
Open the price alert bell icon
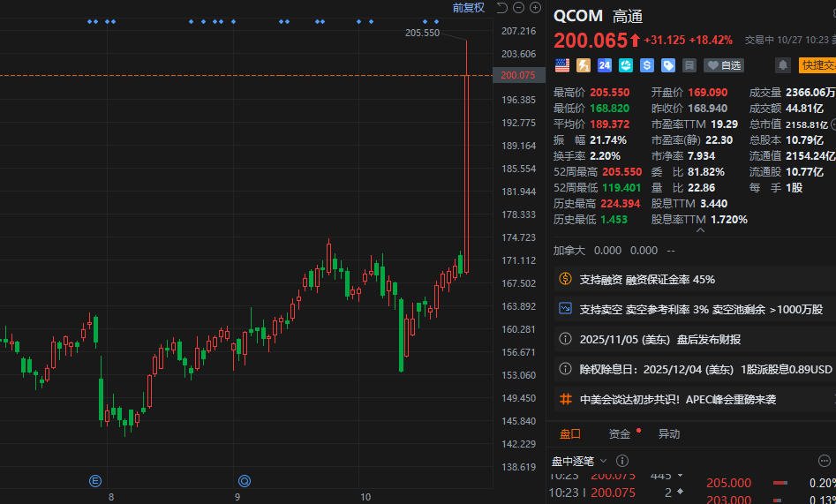(782, 65)
